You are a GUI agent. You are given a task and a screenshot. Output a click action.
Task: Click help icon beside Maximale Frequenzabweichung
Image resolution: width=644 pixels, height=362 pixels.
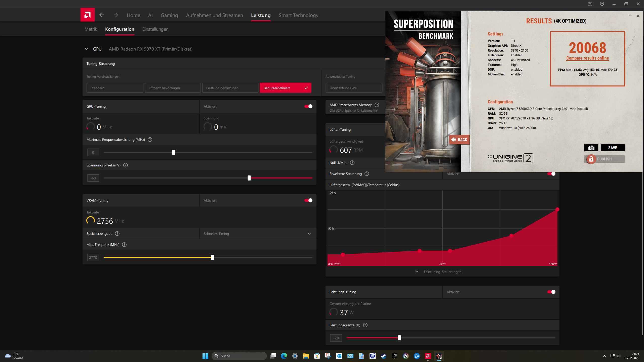pyautogui.click(x=150, y=140)
